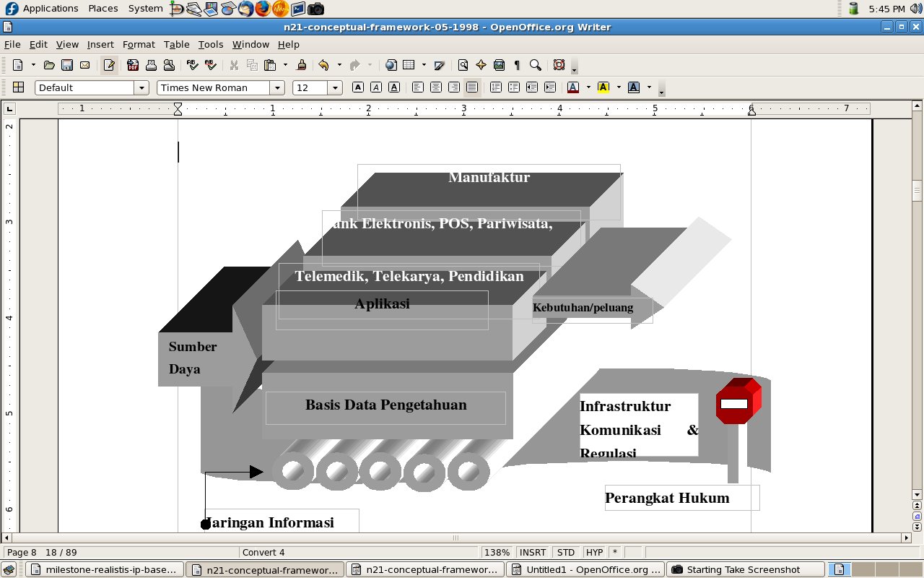Viewport: 924px width, 578px height.
Task: Click the Format Paintbrush icon
Action: [x=302, y=65]
